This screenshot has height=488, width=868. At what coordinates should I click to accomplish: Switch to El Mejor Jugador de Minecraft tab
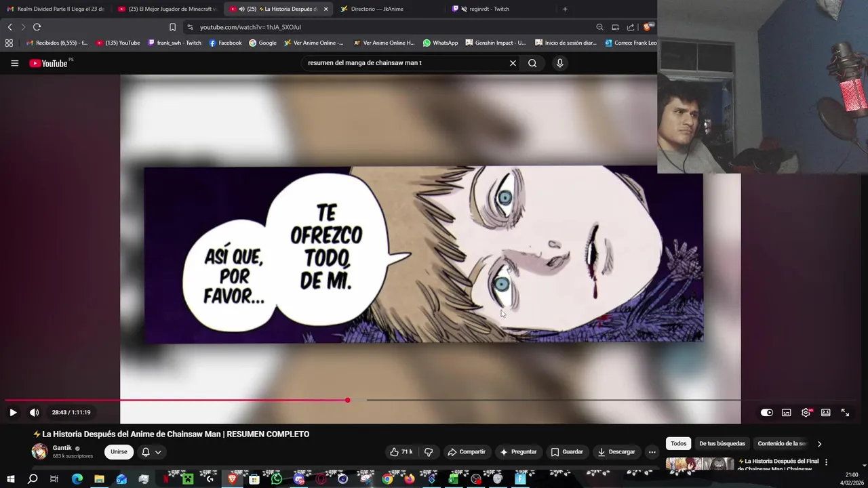point(166,9)
